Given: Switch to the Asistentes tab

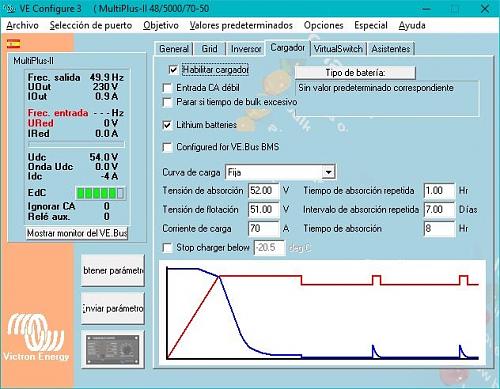Looking at the screenshot, I should click(391, 49).
